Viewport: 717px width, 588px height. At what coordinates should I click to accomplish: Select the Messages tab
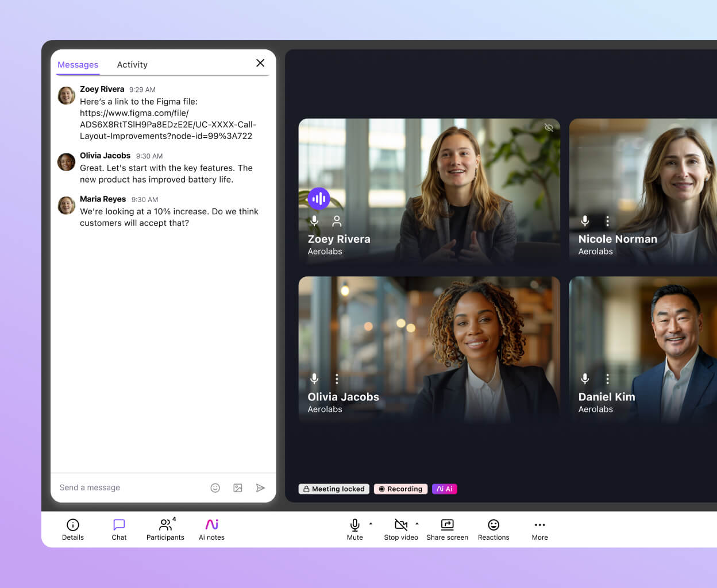pos(78,65)
